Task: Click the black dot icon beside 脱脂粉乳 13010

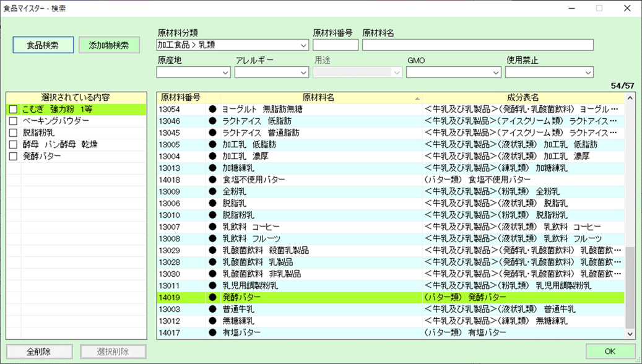Action: pos(212,215)
